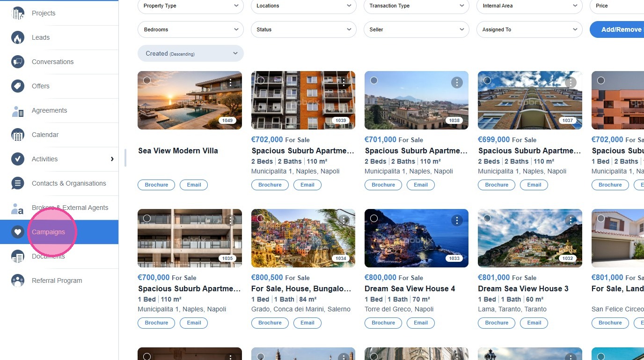The height and width of the screenshot is (360, 644).
Task: Expand Activities submenu arrow
Action: (x=112, y=159)
